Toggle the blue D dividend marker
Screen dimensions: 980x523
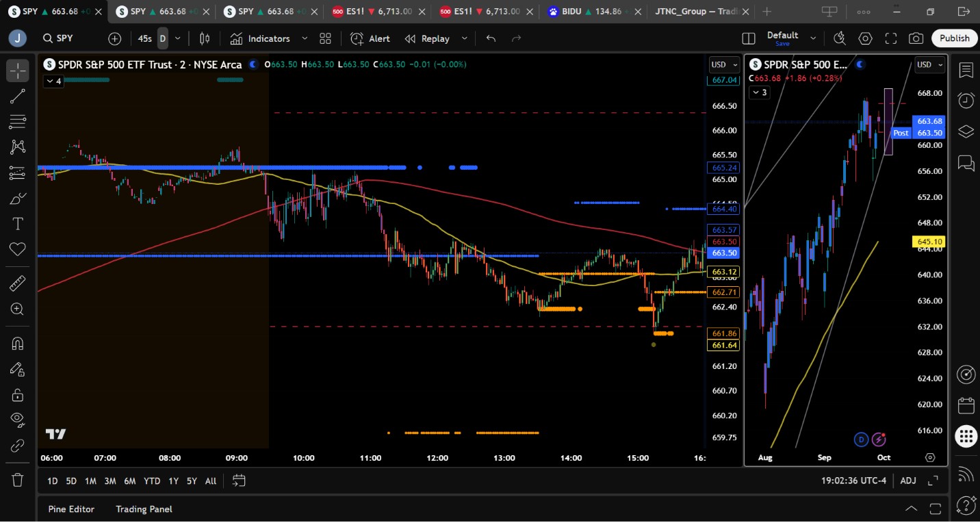coord(861,439)
